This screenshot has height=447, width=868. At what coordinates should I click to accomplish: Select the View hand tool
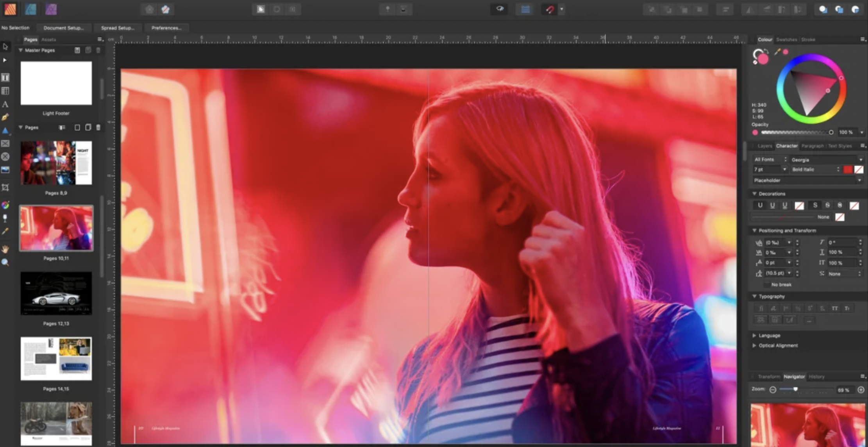click(5, 249)
